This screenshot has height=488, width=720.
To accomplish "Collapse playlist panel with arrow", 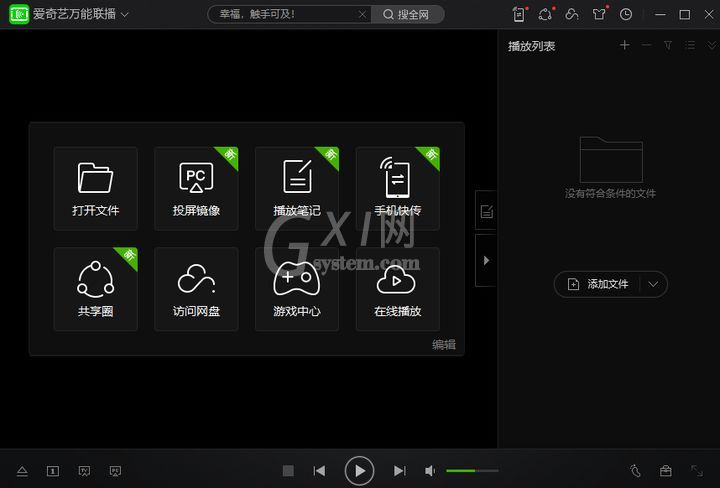I will 486,261.
